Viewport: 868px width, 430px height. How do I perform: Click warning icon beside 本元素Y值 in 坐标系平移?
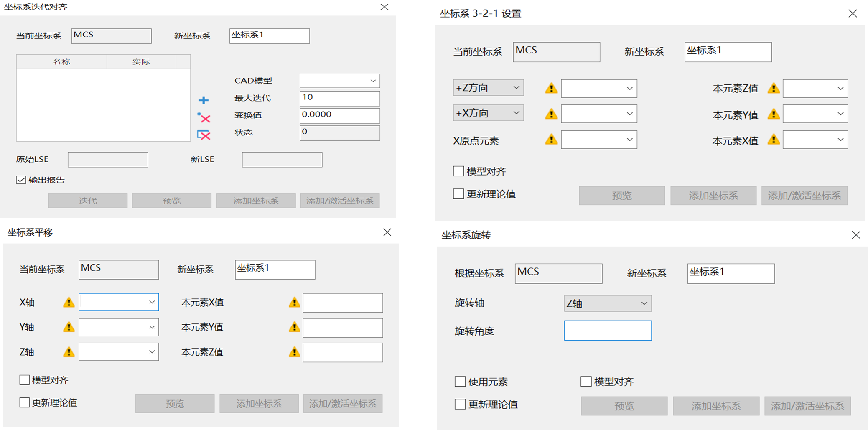click(x=295, y=327)
